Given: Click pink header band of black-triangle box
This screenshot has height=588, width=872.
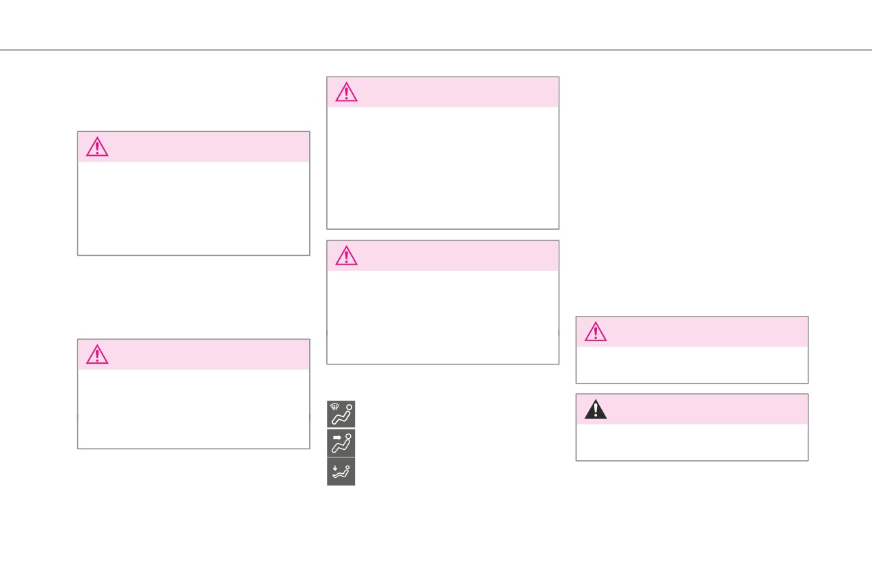Looking at the screenshot, I should [x=692, y=409].
